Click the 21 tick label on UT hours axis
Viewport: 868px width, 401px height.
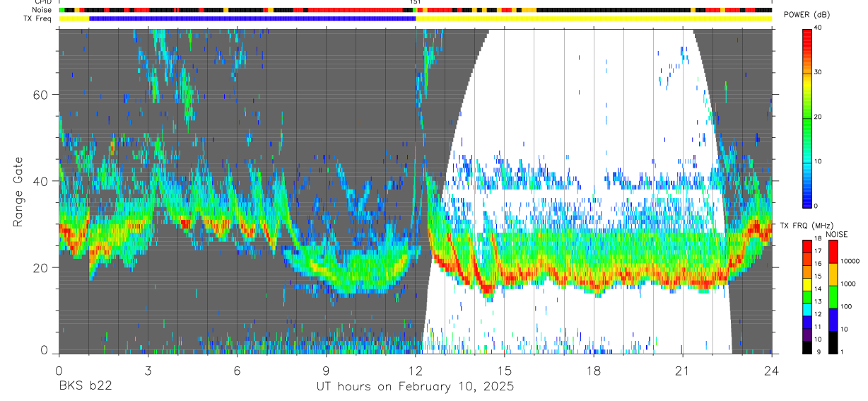point(683,371)
